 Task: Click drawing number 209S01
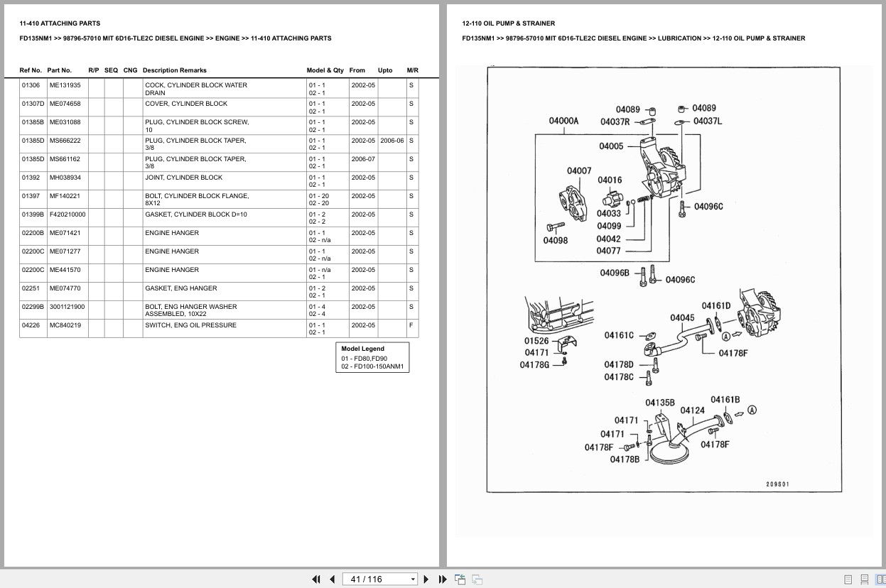(x=777, y=484)
